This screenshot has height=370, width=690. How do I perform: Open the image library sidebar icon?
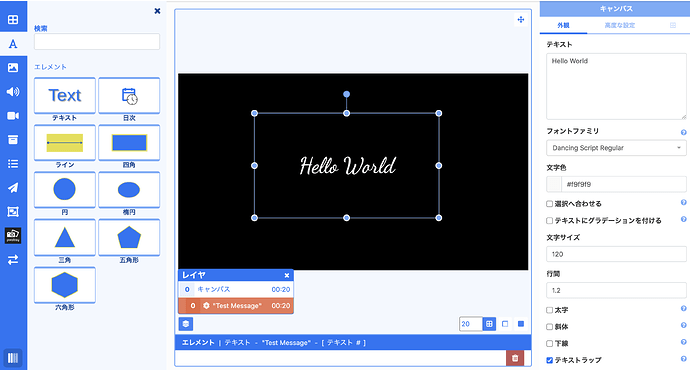pyautogui.click(x=13, y=68)
